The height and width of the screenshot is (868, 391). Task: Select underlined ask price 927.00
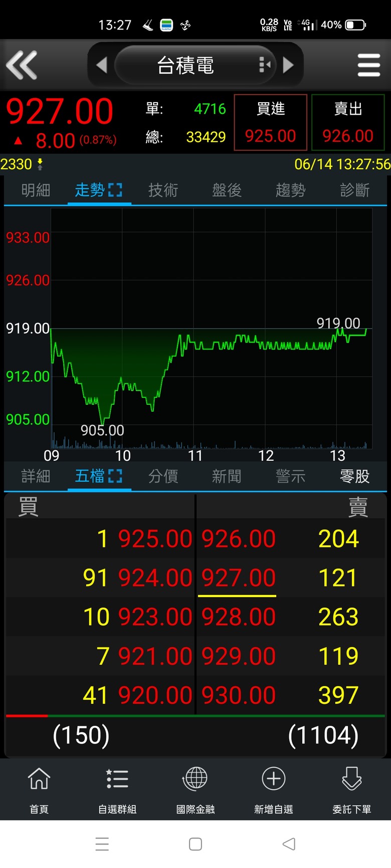click(x=239, y=578)
